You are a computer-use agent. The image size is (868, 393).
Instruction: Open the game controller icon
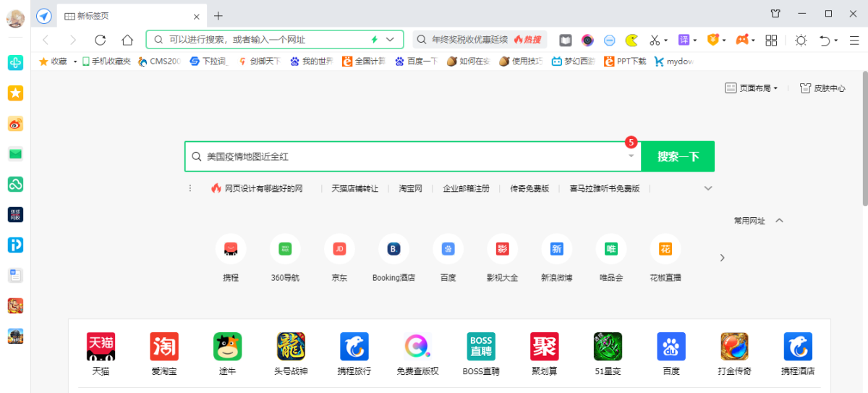click(x=742, y=40)
